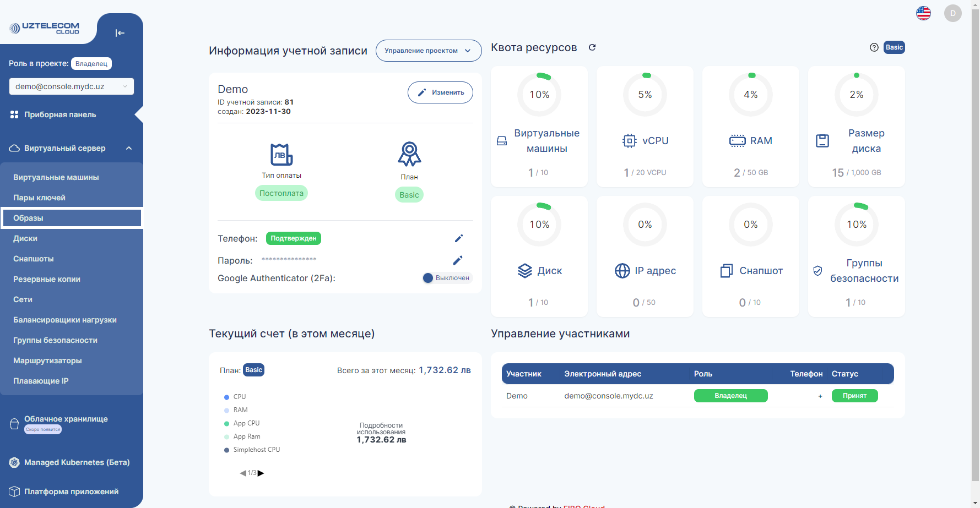Click the Изменить button

pyautogui.click(x=440, y=92)
